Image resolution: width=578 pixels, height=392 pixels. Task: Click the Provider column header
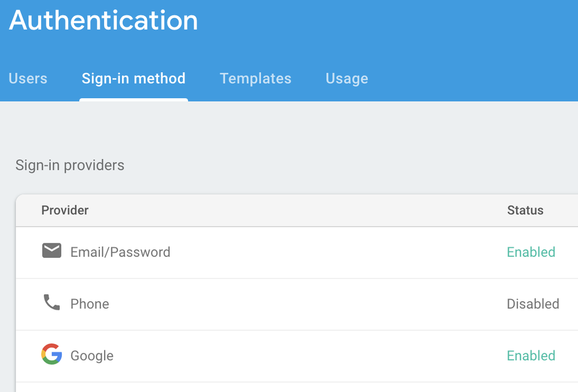tap(65, 210)
